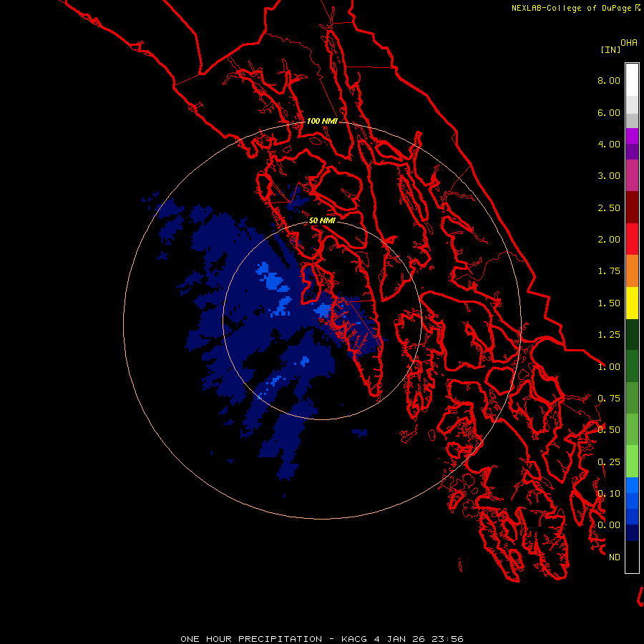Screen dimensions: 644x644
Task: Select the 2.50 legend value
Action: point(609,208)
